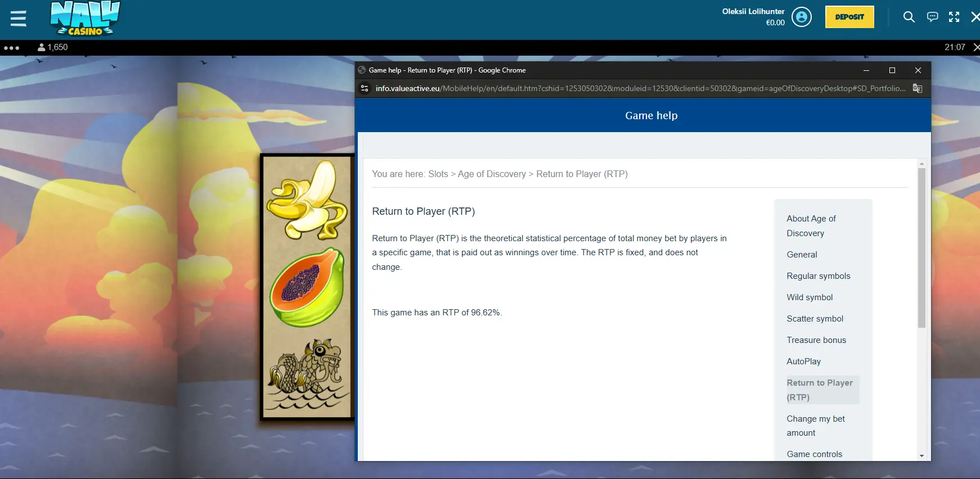Image resolution: width=980 pixels, height=479 pixels.
Task: Open Change my bet amount topic
Action: (816, 426)
